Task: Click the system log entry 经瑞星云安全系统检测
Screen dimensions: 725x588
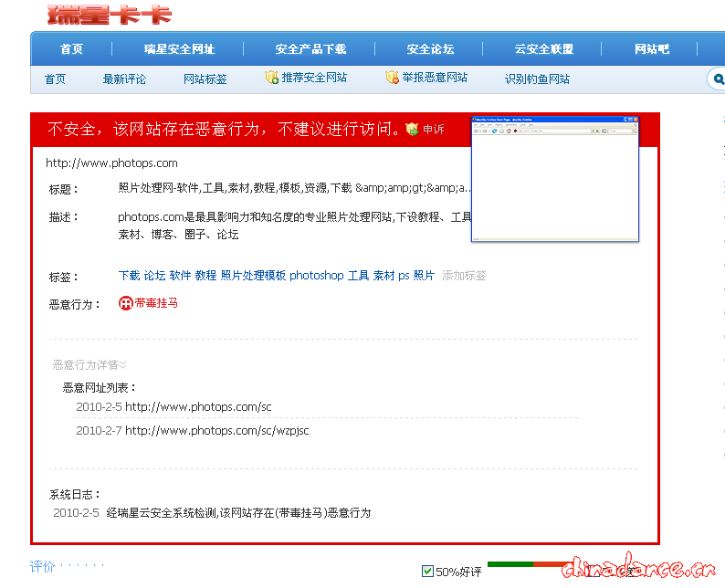Action: coord(238,512)
